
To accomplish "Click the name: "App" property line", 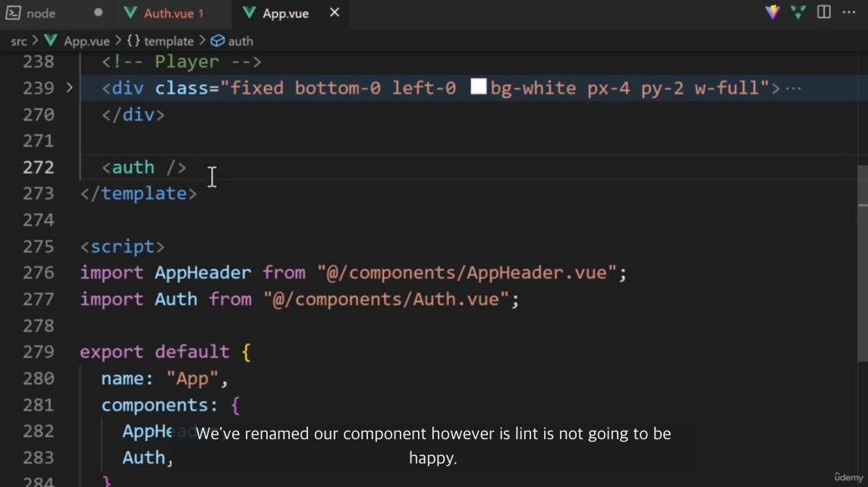I will point(165,378).
